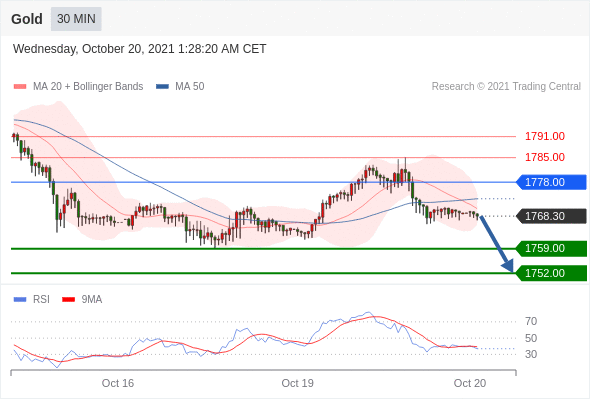Click the RSI 30 level label
Screen dimensions: 590x400
coord(531,354)
